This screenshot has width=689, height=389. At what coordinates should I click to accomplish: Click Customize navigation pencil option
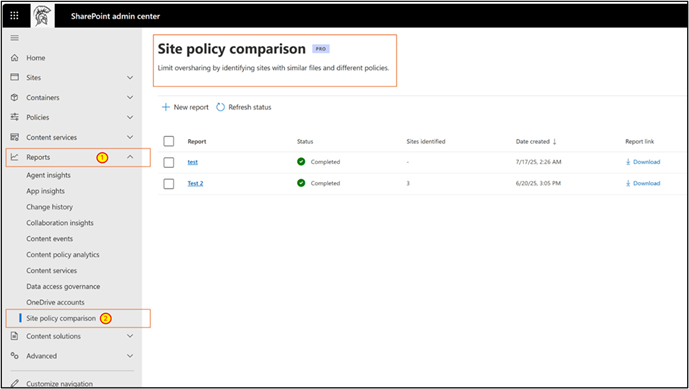(x=53, y=383)
